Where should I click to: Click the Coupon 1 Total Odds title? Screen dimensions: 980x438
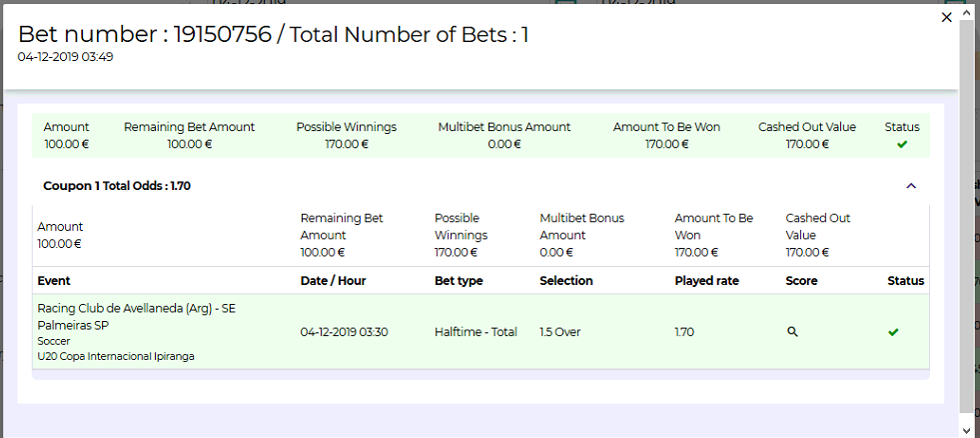(x=117, y=186)
